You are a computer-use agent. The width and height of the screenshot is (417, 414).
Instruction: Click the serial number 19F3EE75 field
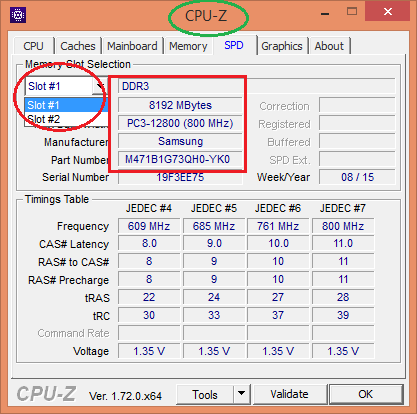click(x=180, y=177)
